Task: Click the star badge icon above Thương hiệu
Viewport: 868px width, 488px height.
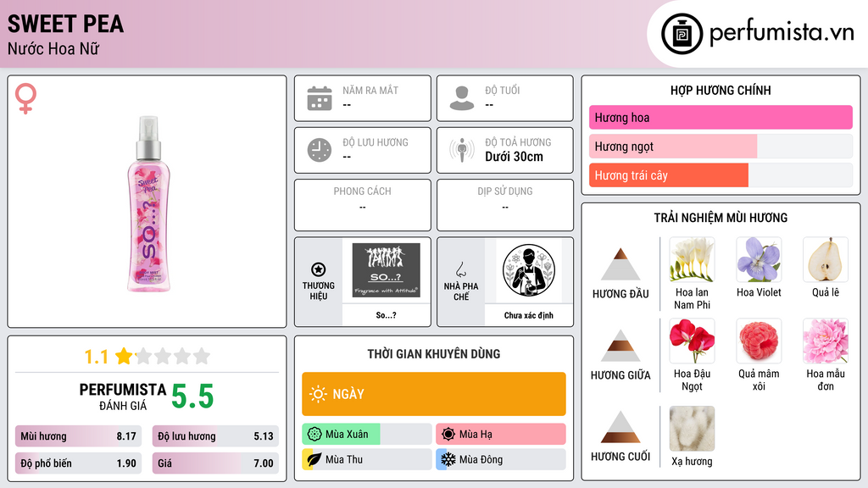Action: tap(319, 269)
